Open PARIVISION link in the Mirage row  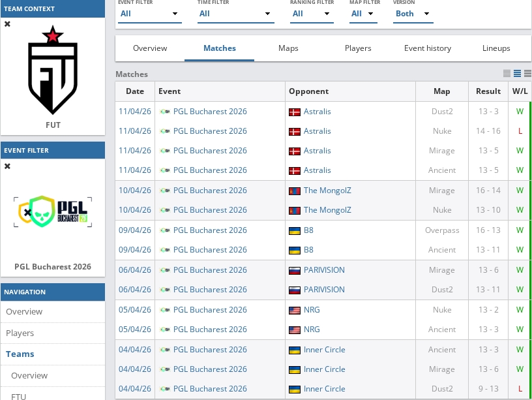point(324,270)
